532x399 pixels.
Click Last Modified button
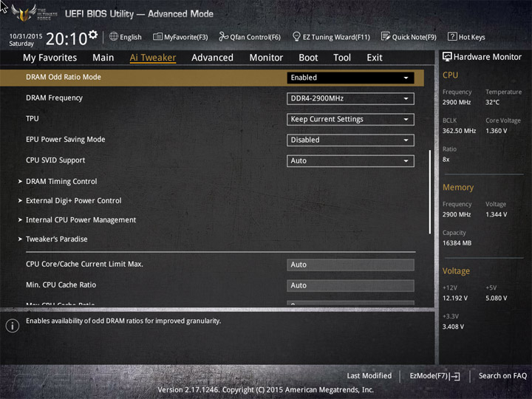click(x=369, y=376)
